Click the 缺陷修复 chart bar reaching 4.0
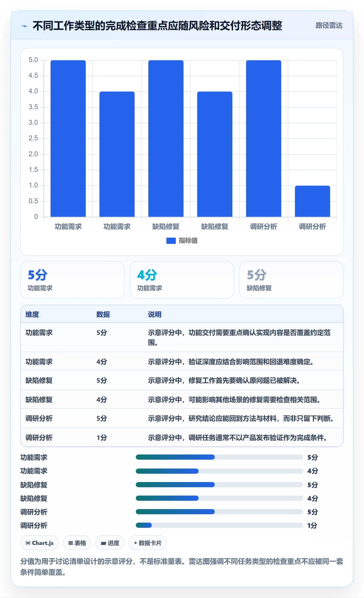364x598 pixels. 215,154
